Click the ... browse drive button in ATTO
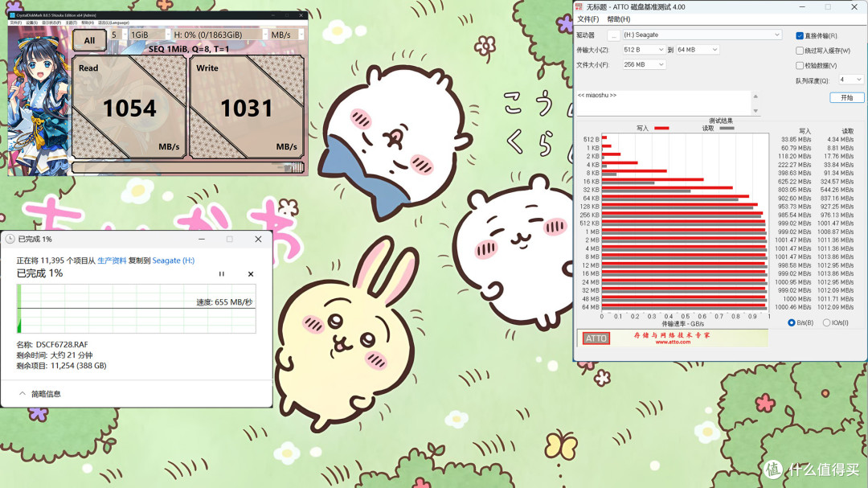Screen dimensions: 868x488 point(612,35)
